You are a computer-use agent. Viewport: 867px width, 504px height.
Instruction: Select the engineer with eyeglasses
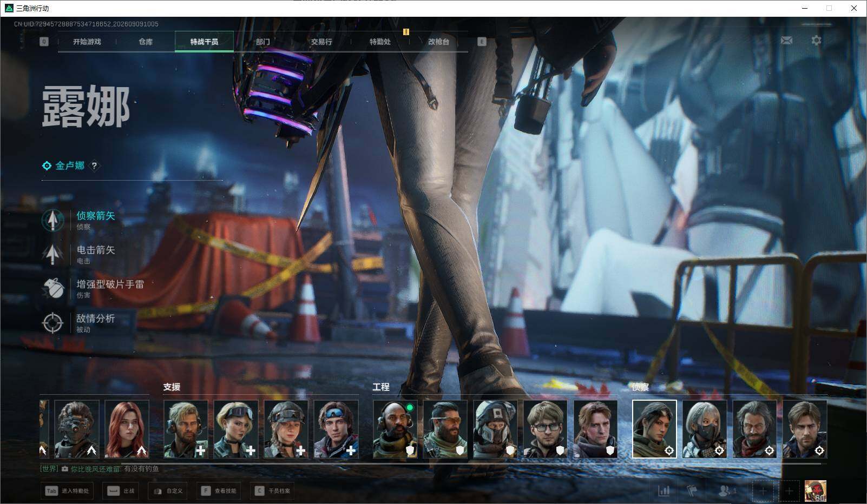click(x=546, y=429)
